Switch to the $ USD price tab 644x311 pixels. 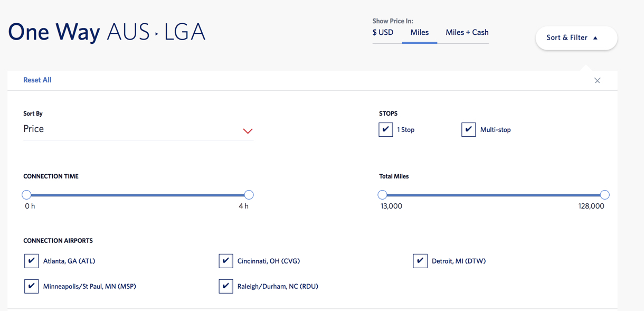(x=383, y=32)
